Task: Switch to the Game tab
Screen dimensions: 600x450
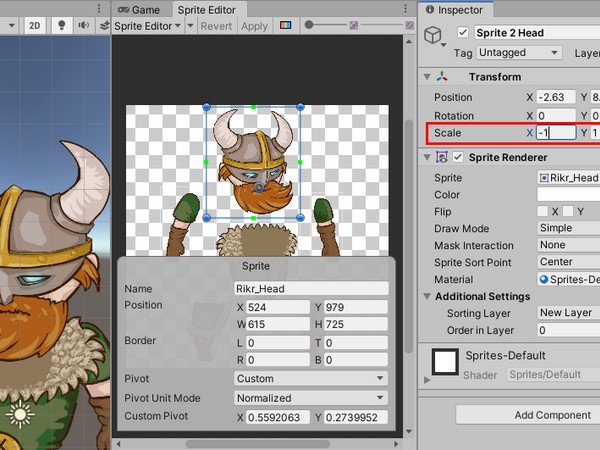Action: coord(139,9)
